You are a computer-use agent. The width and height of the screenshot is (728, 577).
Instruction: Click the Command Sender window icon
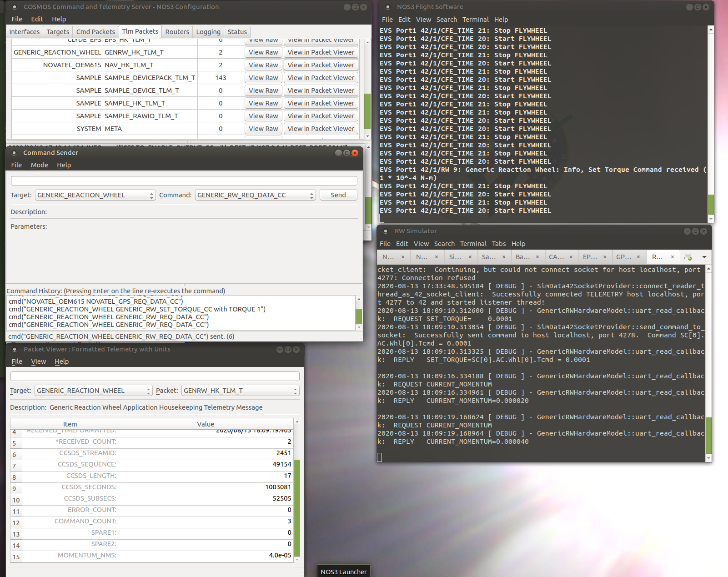(x=15, y=153)
